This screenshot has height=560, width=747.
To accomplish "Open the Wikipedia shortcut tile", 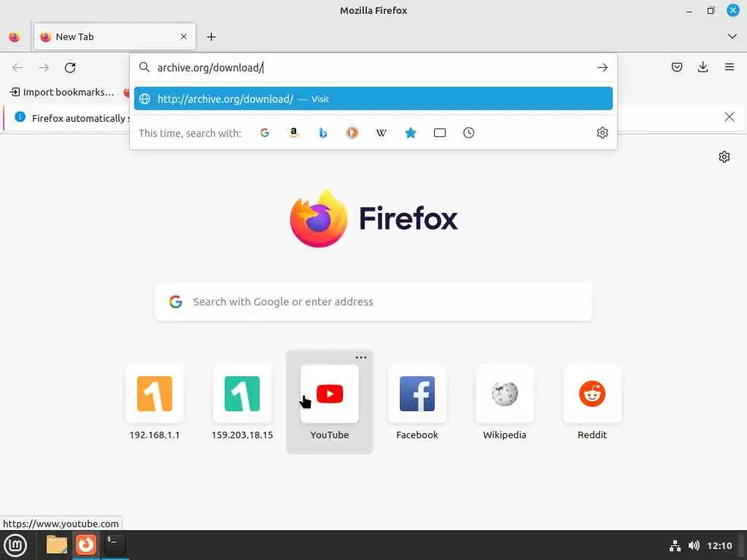I will [x=505, y=402].
